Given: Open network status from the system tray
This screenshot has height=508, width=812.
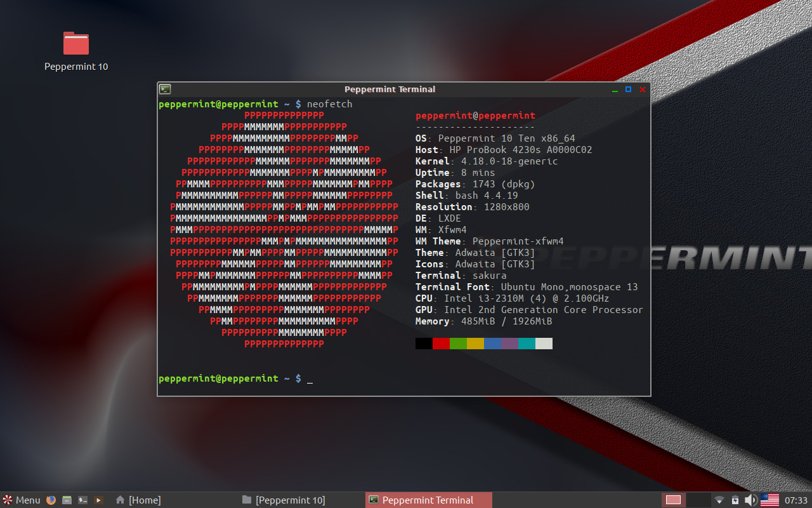Looking at the screenshot, I should tap(719, 500).
